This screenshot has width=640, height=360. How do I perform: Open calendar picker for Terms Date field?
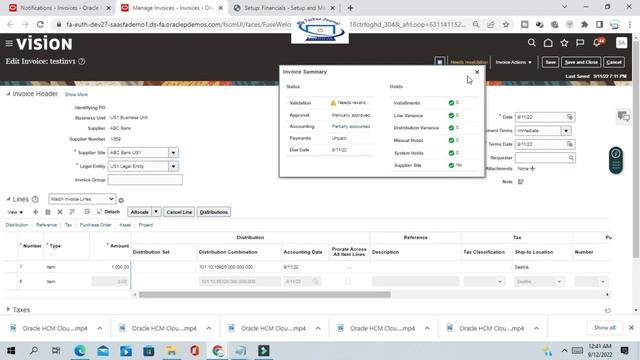pyautogui.click(x=570, y=144)
